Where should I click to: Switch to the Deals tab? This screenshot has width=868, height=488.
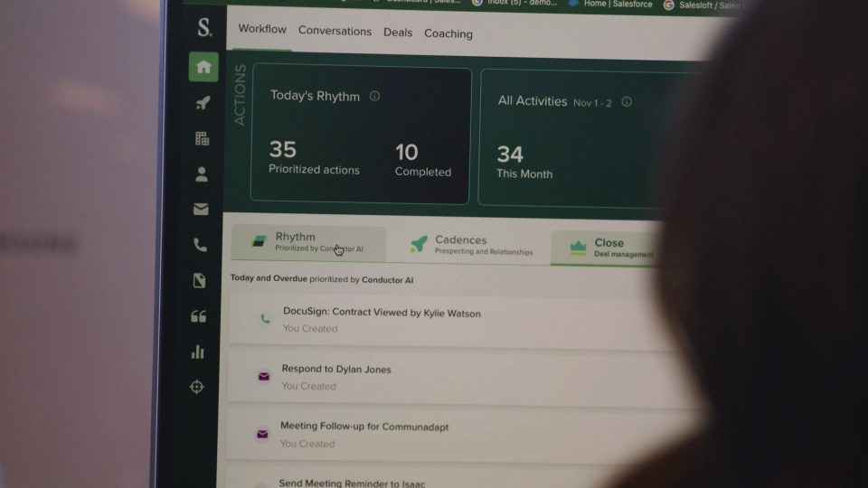(398, 33)
